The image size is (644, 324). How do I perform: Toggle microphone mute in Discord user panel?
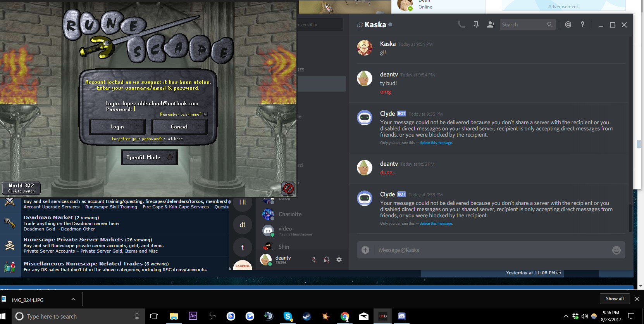(x=314, y=260)
